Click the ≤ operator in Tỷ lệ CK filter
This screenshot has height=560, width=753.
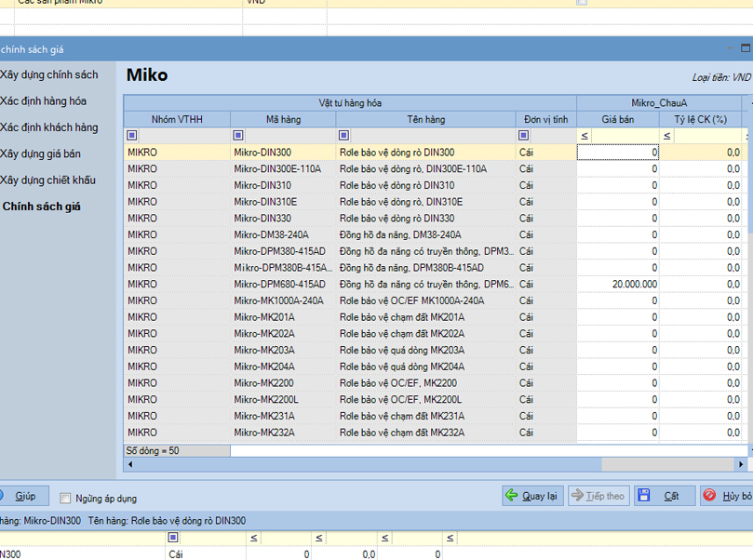click(667, 136)
